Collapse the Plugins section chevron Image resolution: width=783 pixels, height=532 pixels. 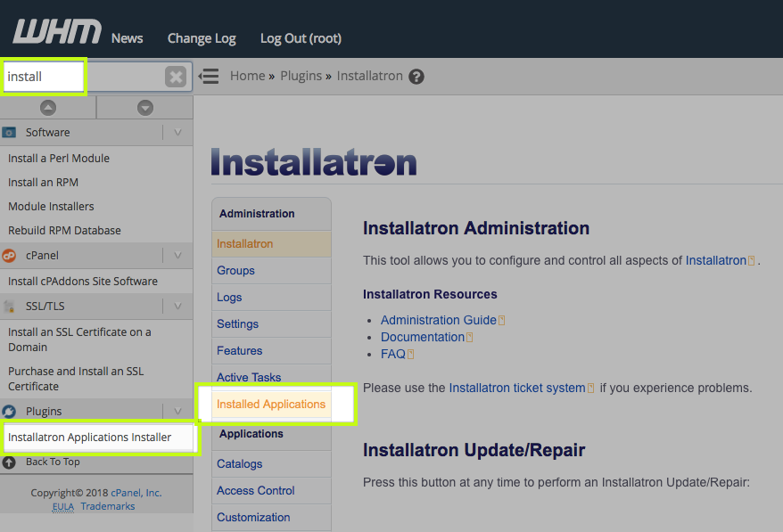point(177,411)
